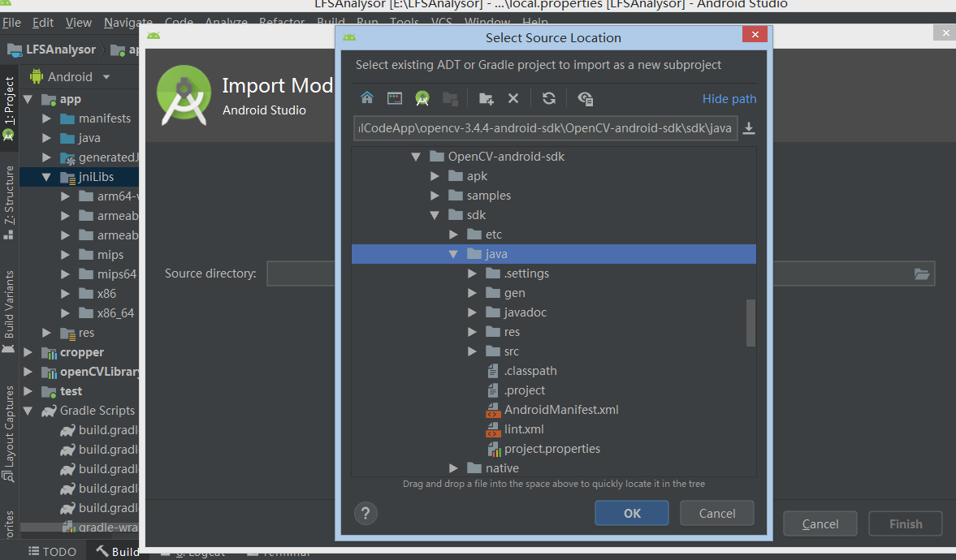Expand the gen folder
Viewport: 956px width, 560px height.
(473, 293)
